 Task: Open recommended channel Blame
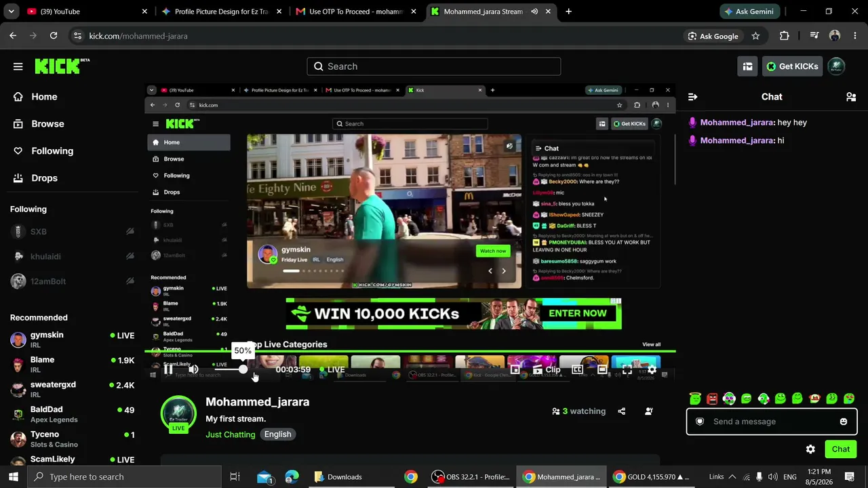click(x=73, y=365)
